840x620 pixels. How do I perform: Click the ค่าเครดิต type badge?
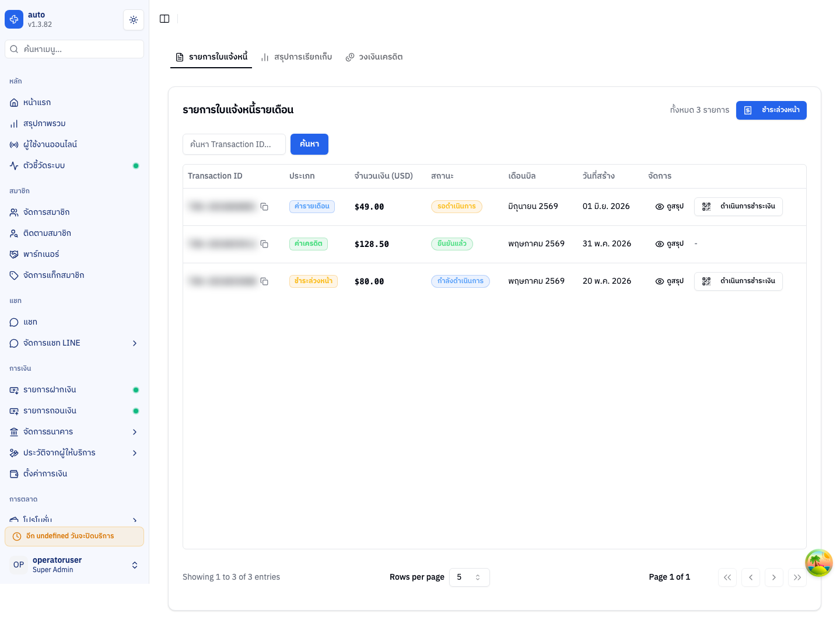309,244
